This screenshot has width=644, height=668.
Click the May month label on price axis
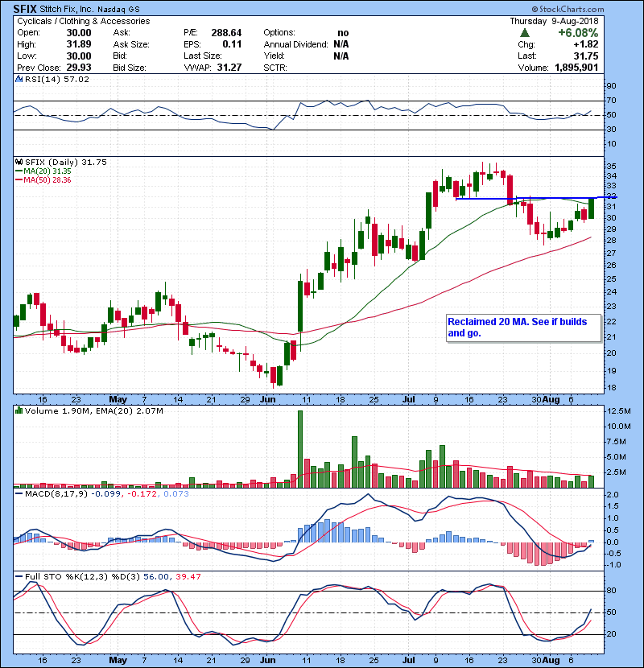tap(118, 399)
